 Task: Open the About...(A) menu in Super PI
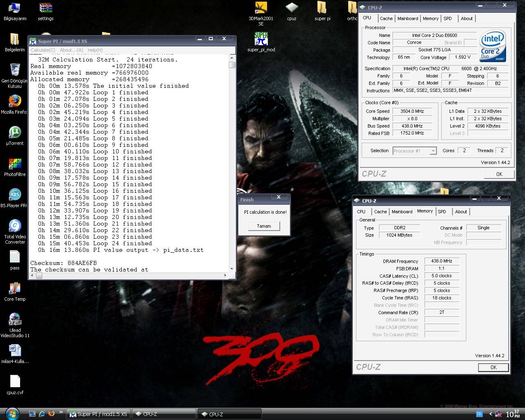pyautogui.click(x=71, y=50)
